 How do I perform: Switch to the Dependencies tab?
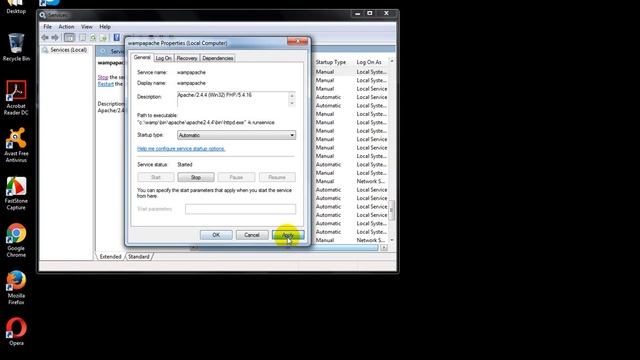tap(218, 58)
